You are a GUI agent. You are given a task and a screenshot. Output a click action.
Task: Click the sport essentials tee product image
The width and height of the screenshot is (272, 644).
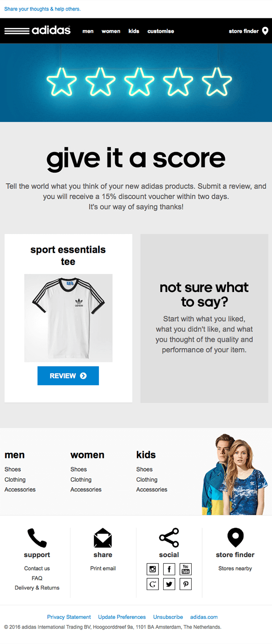68,318
